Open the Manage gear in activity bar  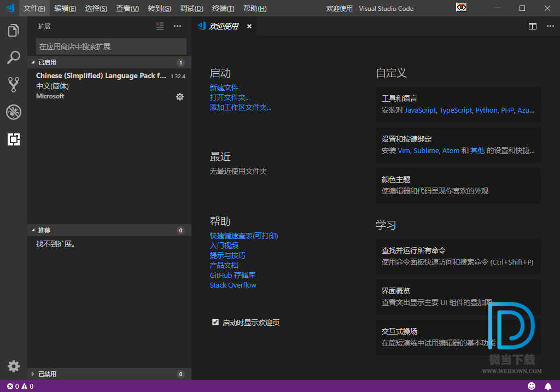14,366
